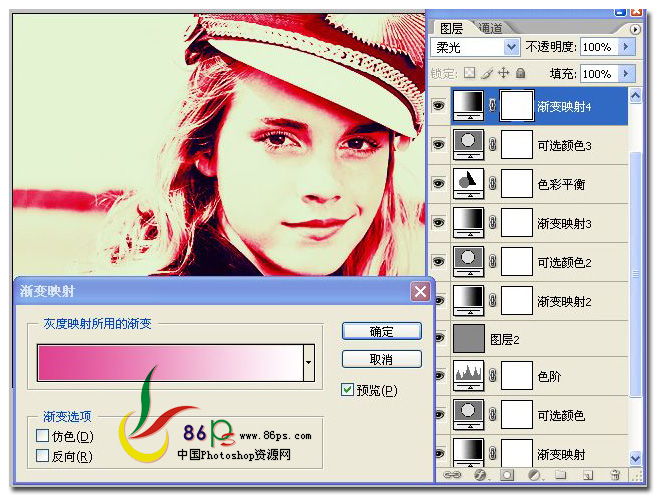Open gradient picker dropdown arrow
The height and width of the screenshot is (500, 660).
click(309, 363)
